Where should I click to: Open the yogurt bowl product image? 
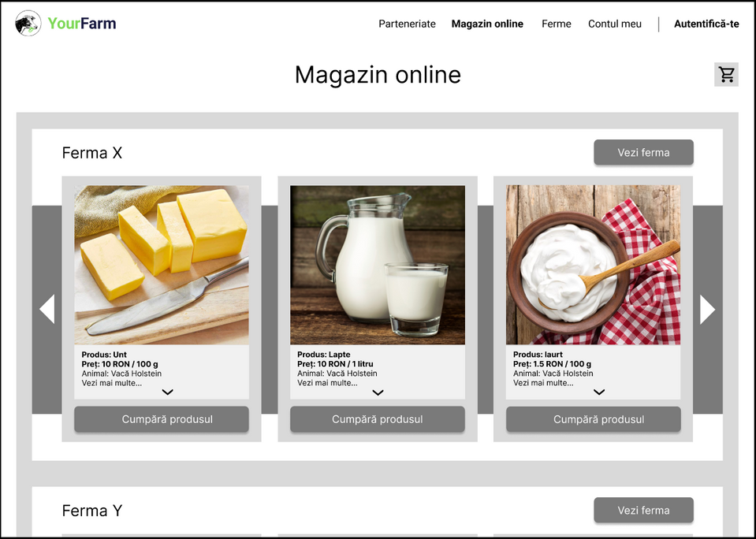(593, 265)
